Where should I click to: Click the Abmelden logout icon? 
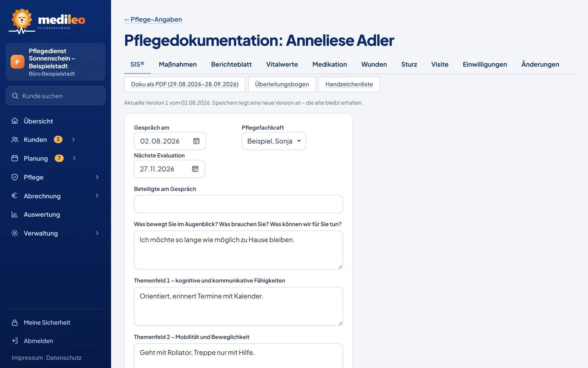[15, 341]
